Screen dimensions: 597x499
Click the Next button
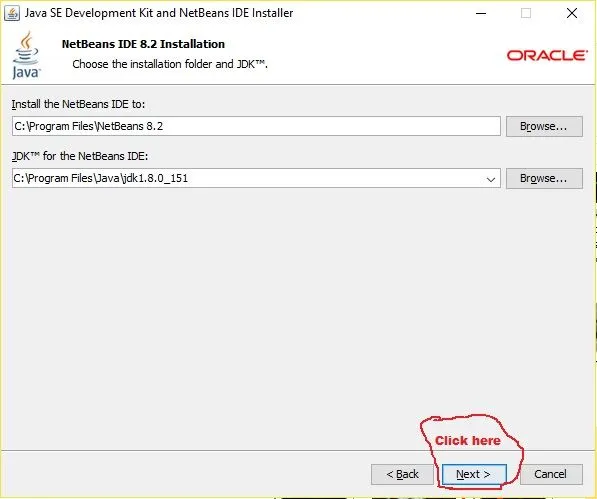pyautogui.click(x=474, y=474)
